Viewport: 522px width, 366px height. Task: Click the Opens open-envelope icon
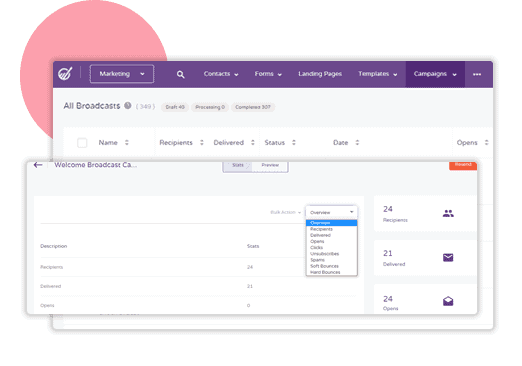448,301
